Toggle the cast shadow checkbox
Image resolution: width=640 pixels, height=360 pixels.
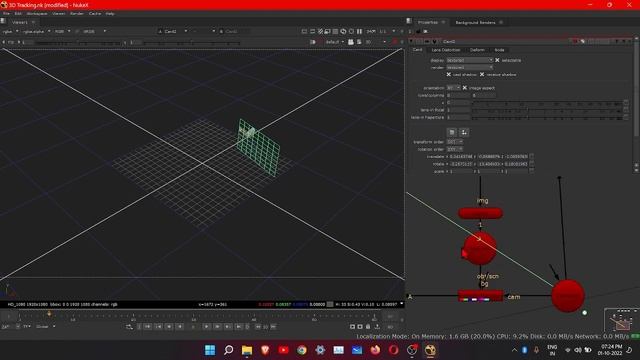tap(449, 75)
